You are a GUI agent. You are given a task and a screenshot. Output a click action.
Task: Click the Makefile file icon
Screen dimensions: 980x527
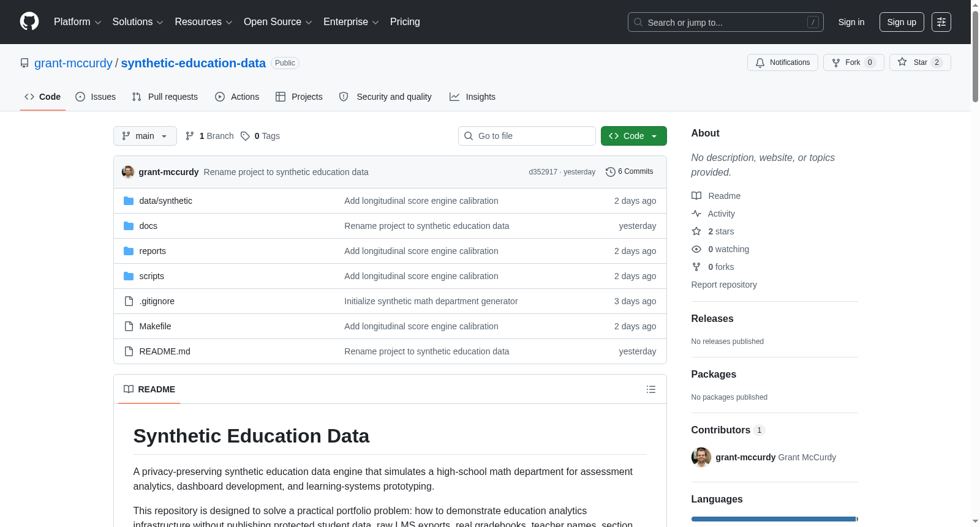[x=129, y=326]
